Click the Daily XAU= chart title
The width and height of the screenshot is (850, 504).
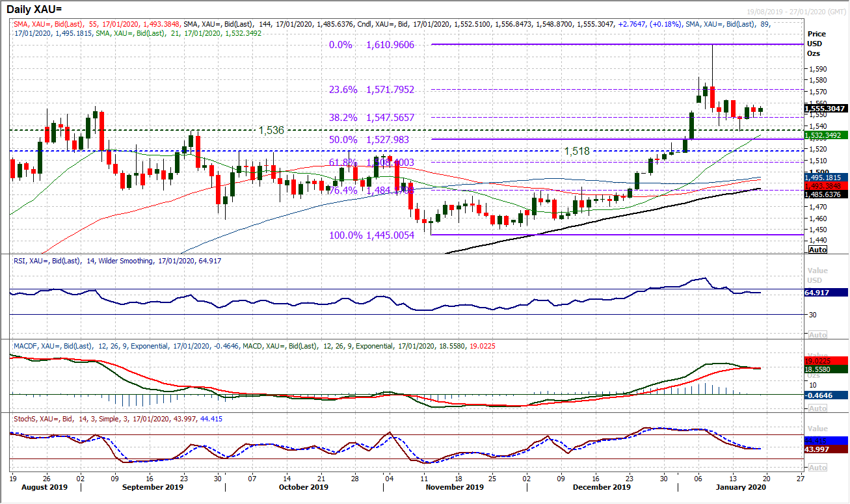tap(40, 9)
